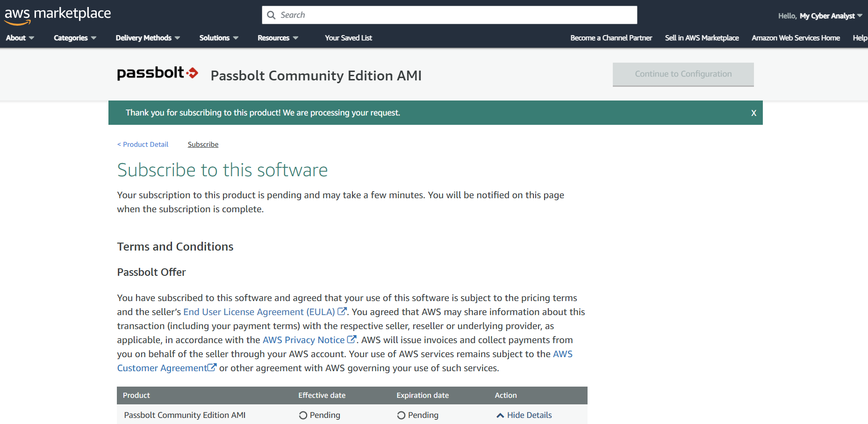
Task: Open the My Cyber Analyst account menu
Action: pos(831,16)
